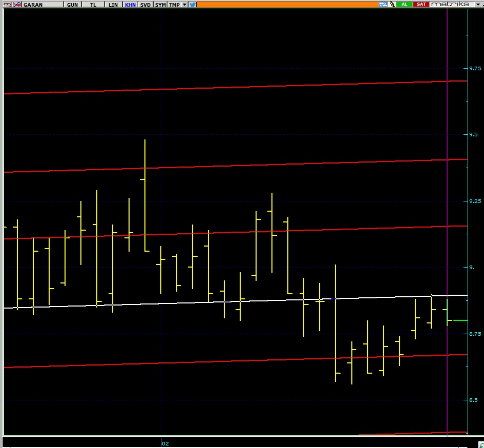Click the GARAN symbol field

tap(43, 5)
